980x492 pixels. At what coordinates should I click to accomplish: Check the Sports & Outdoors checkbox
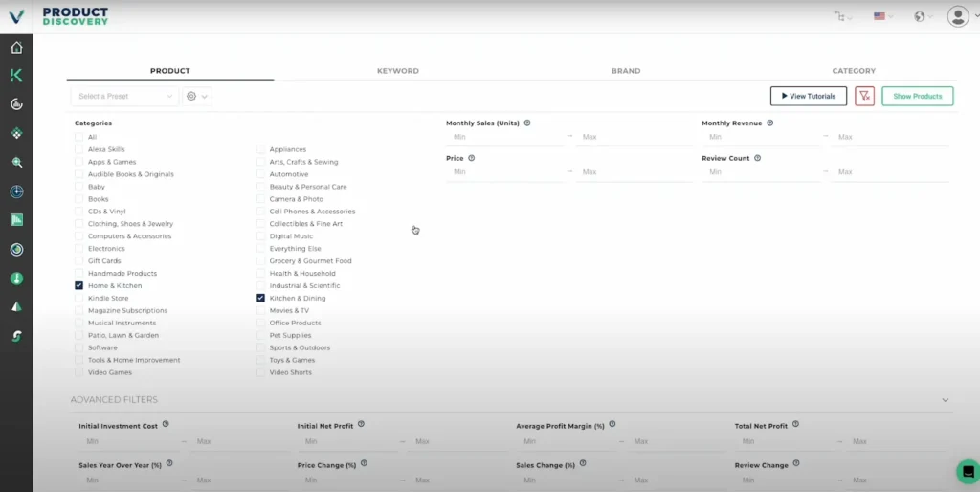[260, 347]
